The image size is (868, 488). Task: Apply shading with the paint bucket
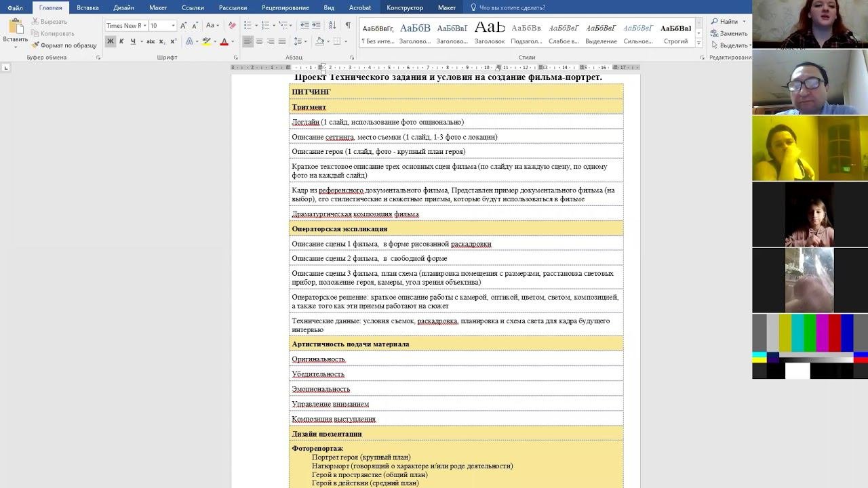pos(319,41)
